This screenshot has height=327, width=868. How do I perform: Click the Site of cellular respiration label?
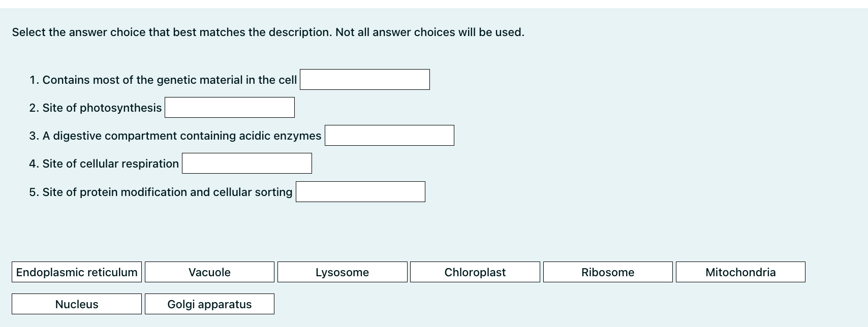[104, 163]
